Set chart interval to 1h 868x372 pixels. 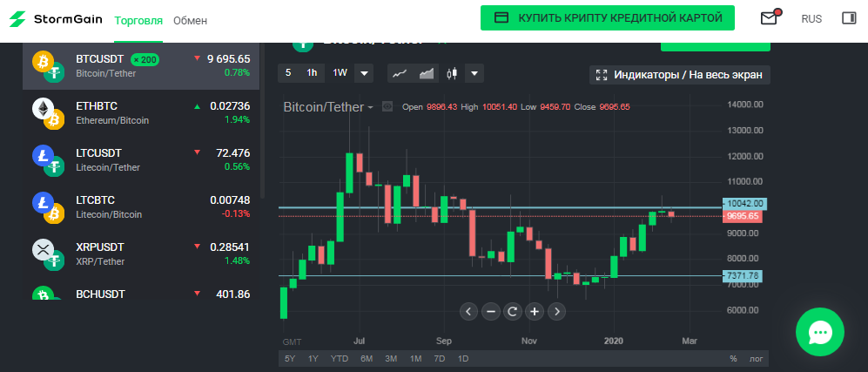click(x=313, y=73)
